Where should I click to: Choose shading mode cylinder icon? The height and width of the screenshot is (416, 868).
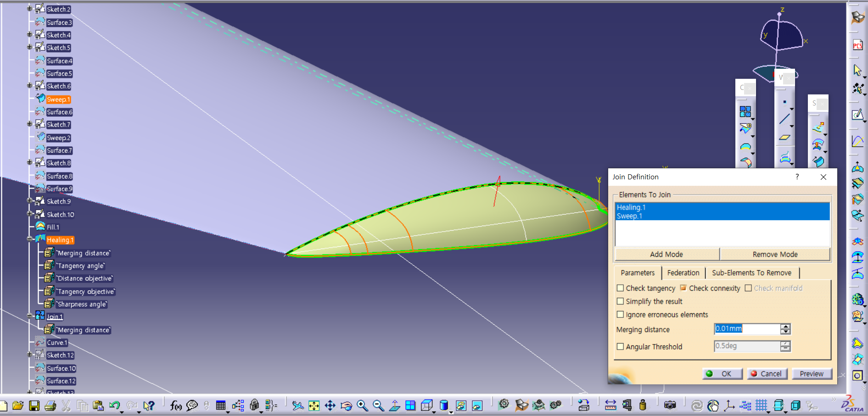click(x=444, y=405)
